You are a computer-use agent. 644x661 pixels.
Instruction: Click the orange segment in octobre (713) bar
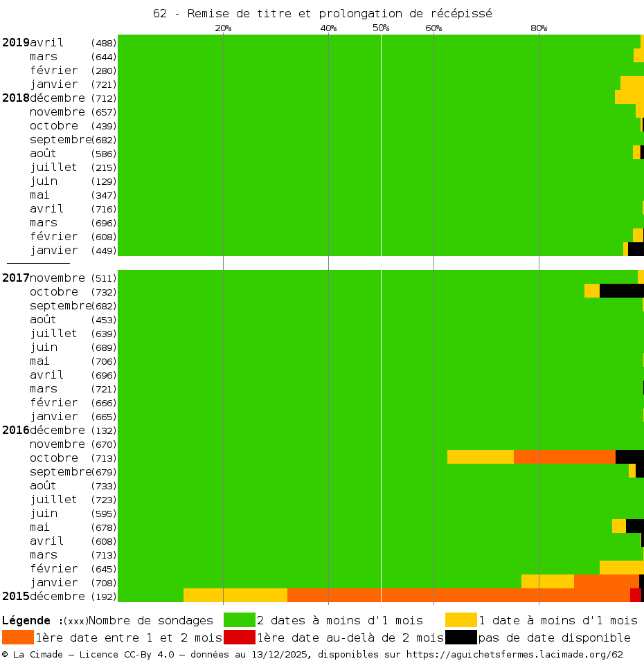click(564, 457)
